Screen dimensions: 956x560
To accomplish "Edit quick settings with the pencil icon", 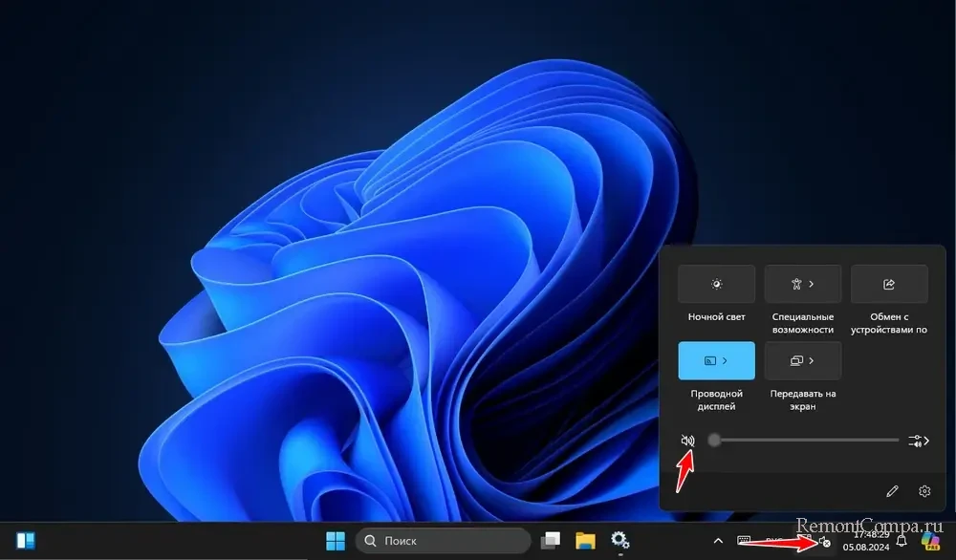I will click(x=893, y=491).
